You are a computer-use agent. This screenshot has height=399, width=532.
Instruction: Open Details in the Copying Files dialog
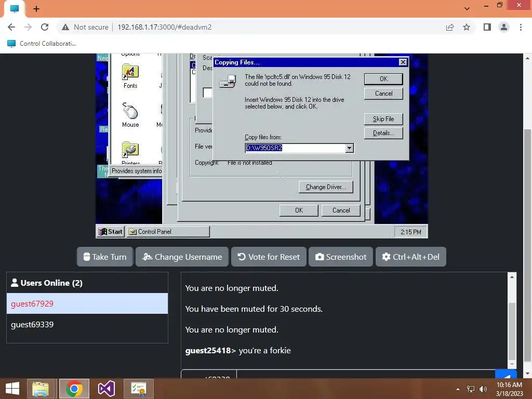(x=383, y=133)
